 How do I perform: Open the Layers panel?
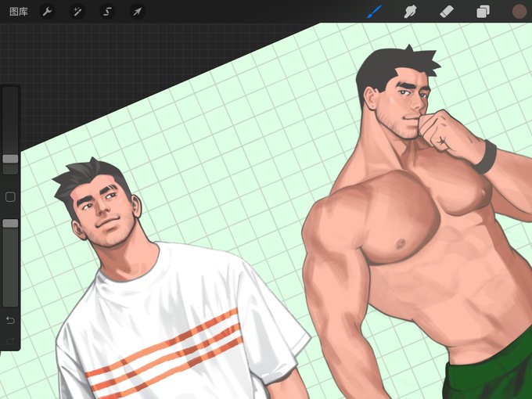point(483,12)
